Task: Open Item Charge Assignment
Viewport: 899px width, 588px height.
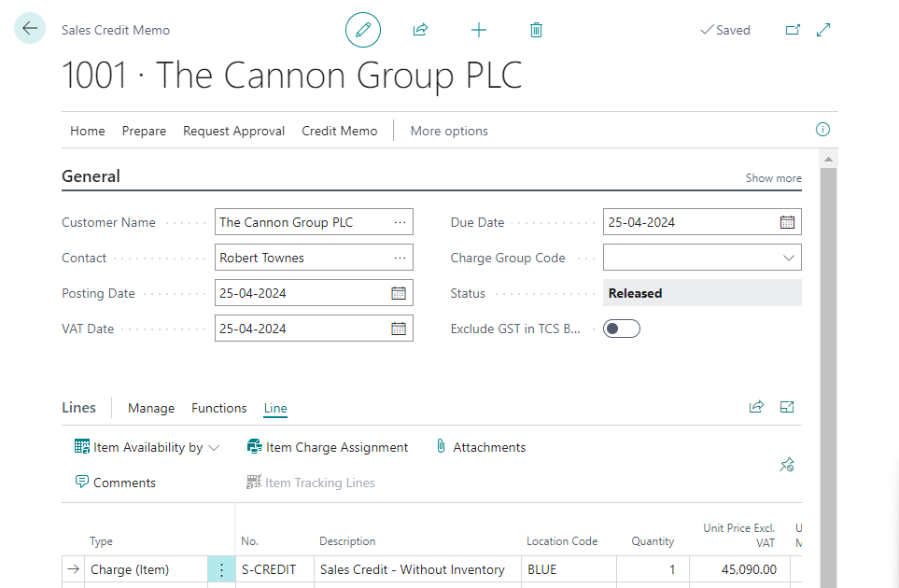Action: tap(328, 447)
